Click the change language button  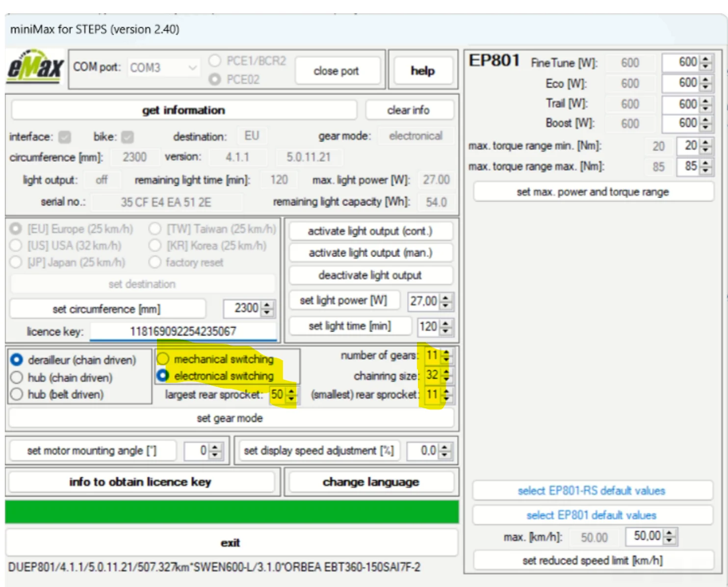(x=371, y=482)
